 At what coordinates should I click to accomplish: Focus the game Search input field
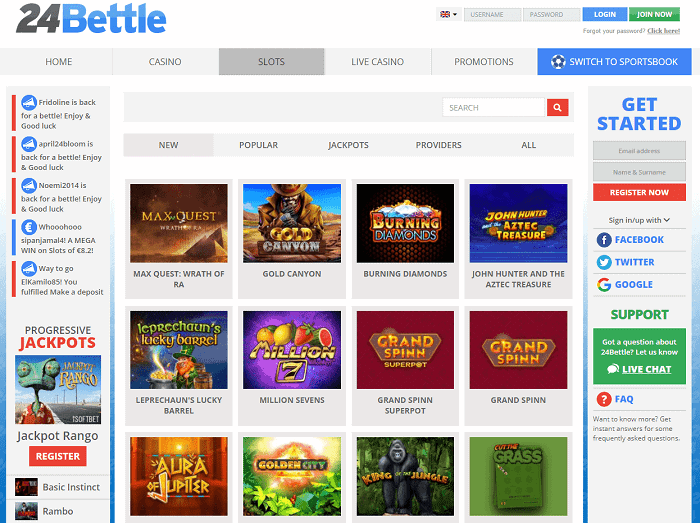[x=494, y=108]
